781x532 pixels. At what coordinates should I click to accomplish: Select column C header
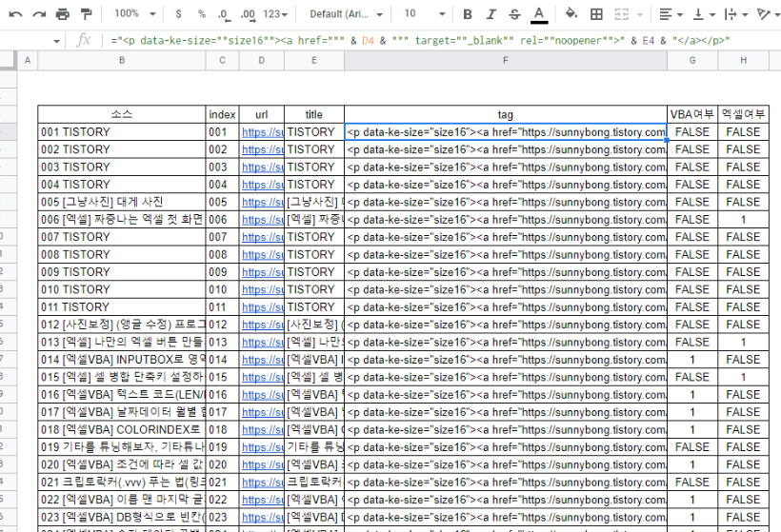point(222,60)
